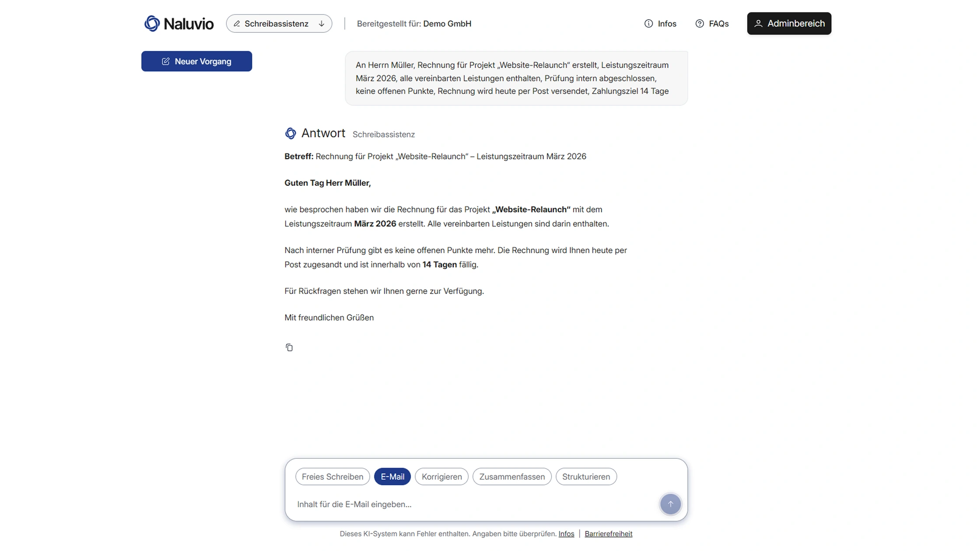
Task: Copy the answer with the copy icon
Action: [289, 348]
